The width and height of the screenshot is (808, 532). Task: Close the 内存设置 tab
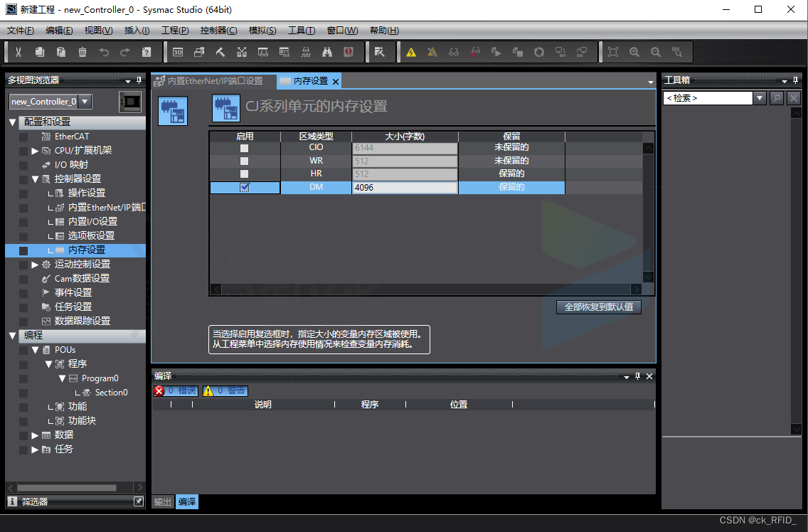click(x=336, y=82)
